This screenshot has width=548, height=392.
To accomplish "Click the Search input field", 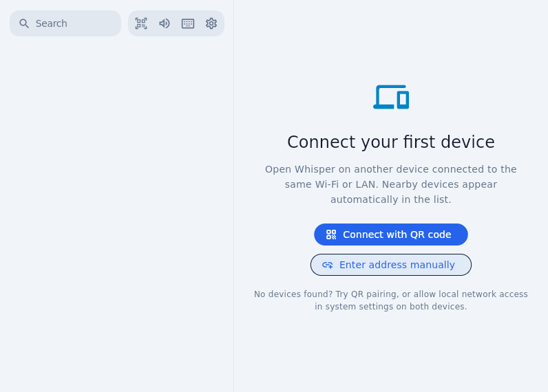I will pyautogui.click(x=65, y=23).
